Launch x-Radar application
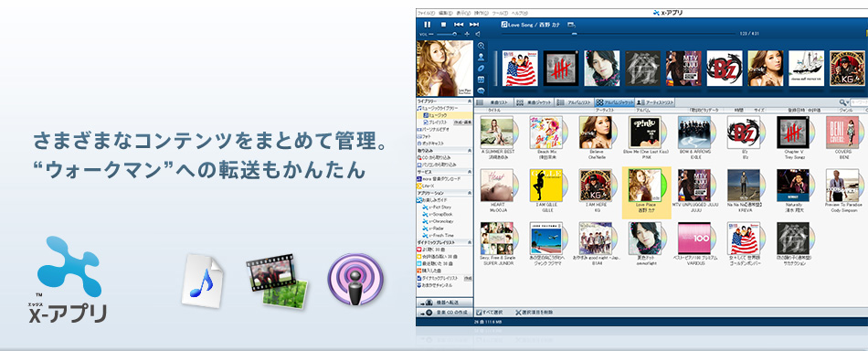The width and height of the screenshot is (868, 351). pos(433,229)
